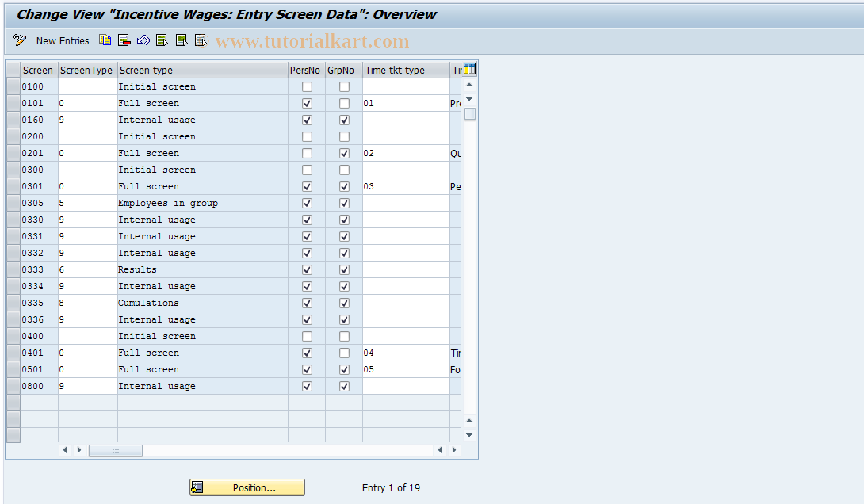Click the Select All icon in toolbar
This screenshot has height=504, width=864.
pyautogui.click(x=162, y=40)
